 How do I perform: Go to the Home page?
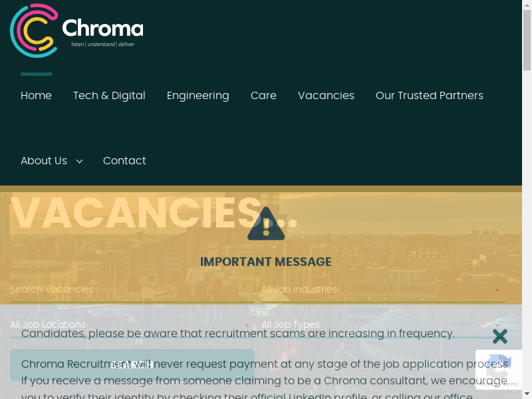pyautogui.click(x=36, y=96)
